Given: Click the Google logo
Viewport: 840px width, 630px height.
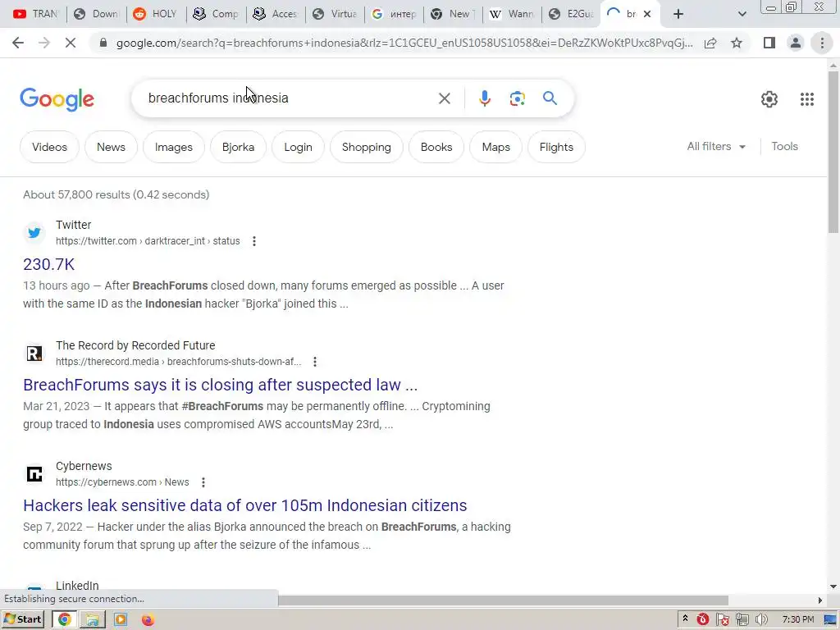Looking at the screenshot, I should [57, 99].
